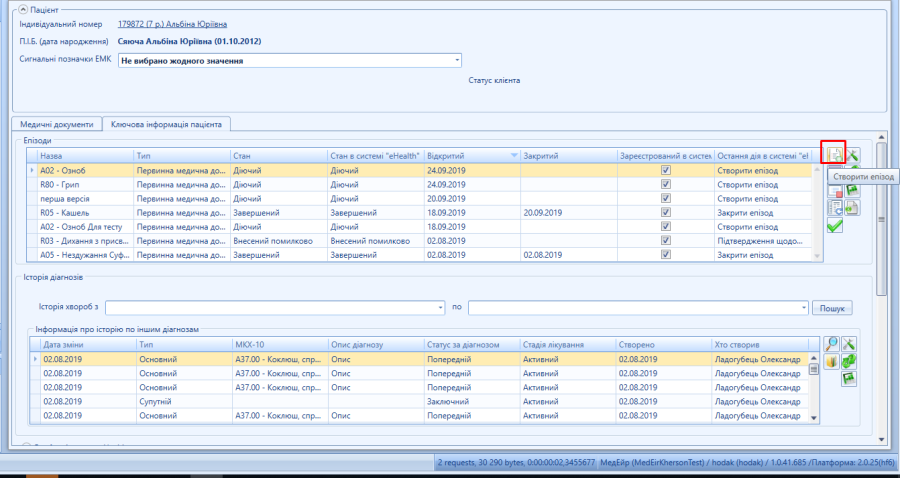Click the diagnosis table scroll-down arrow

point(813,418)
